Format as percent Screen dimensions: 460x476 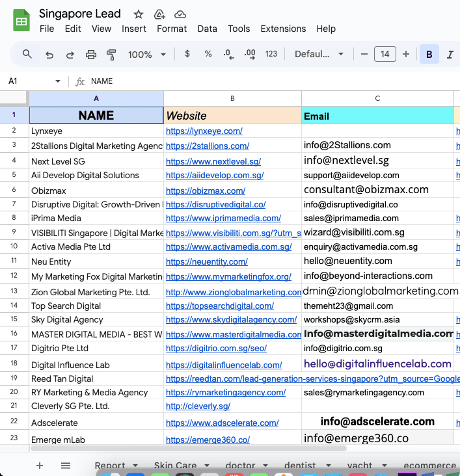[x=208, y=54]
